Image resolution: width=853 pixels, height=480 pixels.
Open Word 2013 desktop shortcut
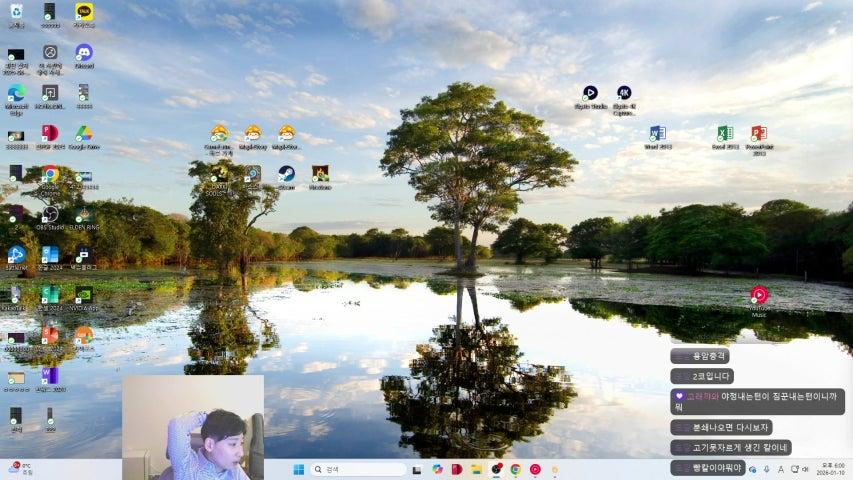(x=658, y=137)
